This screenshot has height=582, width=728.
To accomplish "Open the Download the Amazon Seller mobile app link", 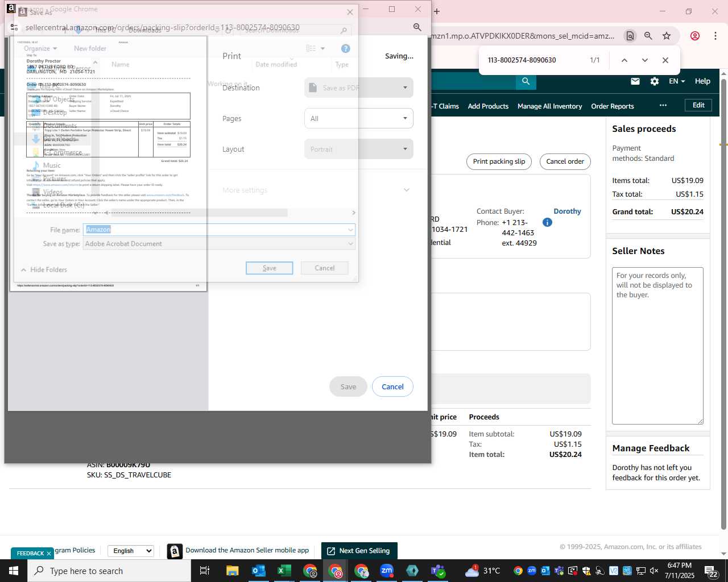I will (247, 550).
